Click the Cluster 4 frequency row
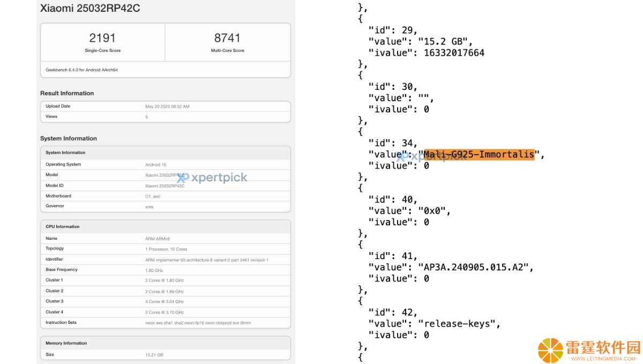This screenshot has width=643, height=364. (166, 312)
